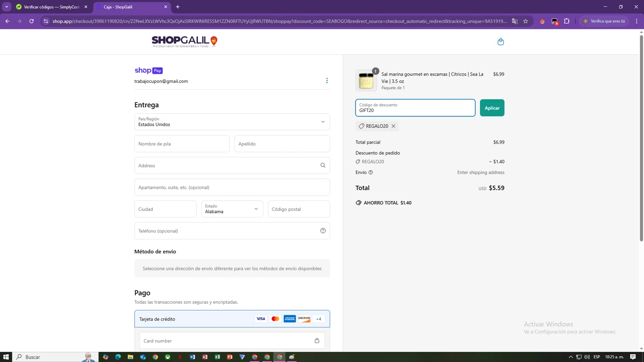Click the browser address bar URL
644x362 pixels.
(x=279, y=21)
